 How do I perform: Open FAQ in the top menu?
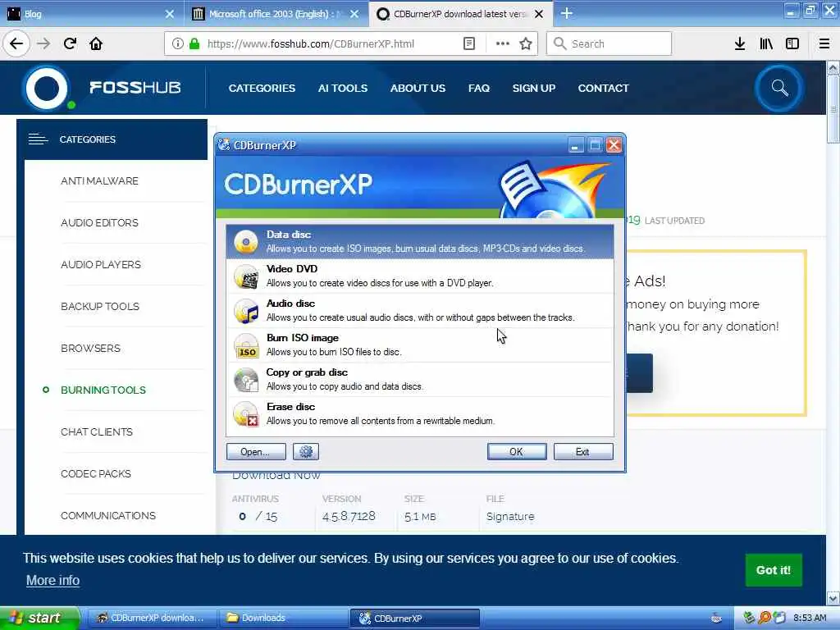click(x=479, y=88)
